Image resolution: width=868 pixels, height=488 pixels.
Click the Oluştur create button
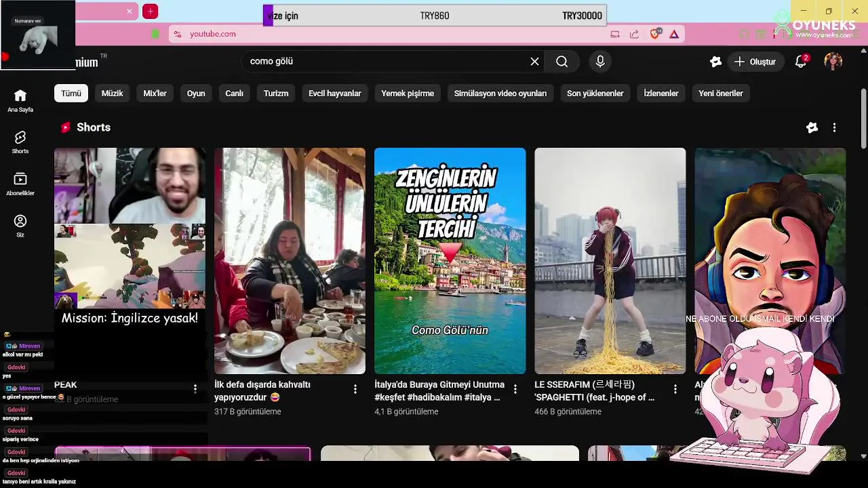[756, 62]
